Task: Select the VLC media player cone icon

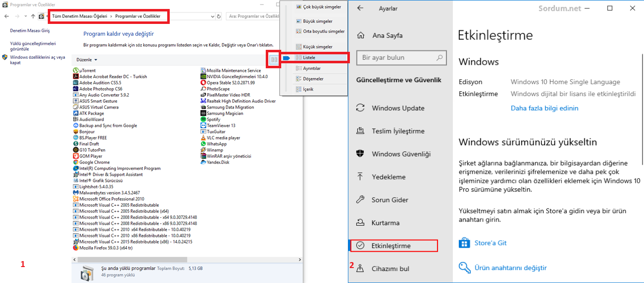Action: pos(203,138)
